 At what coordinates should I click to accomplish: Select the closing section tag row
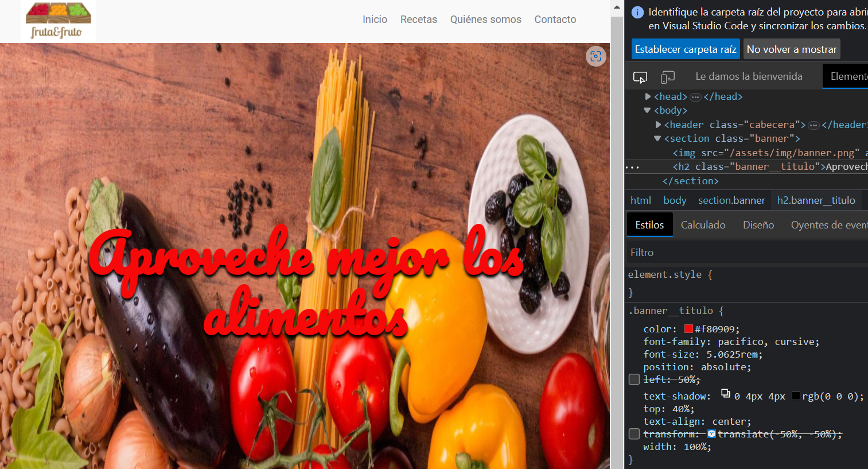coord(691,181)
